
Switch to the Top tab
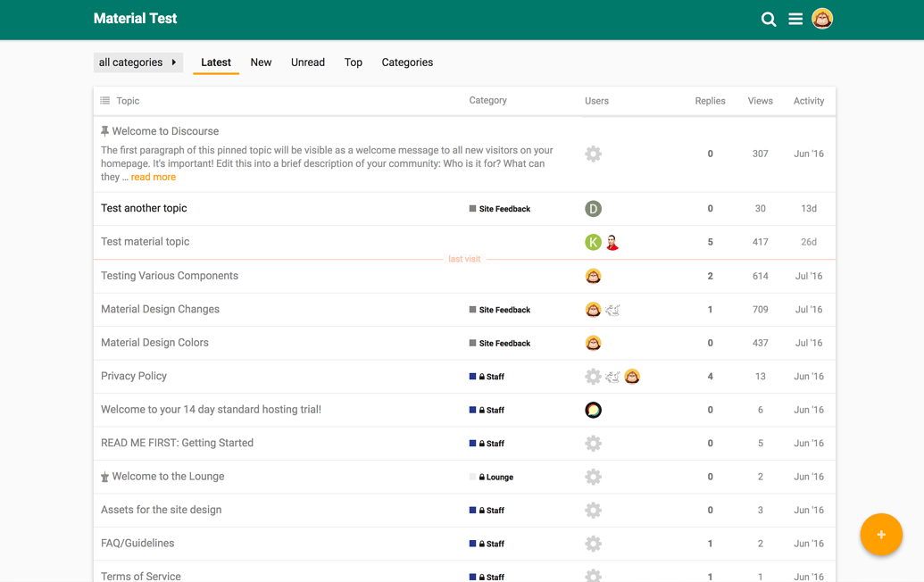354,62
